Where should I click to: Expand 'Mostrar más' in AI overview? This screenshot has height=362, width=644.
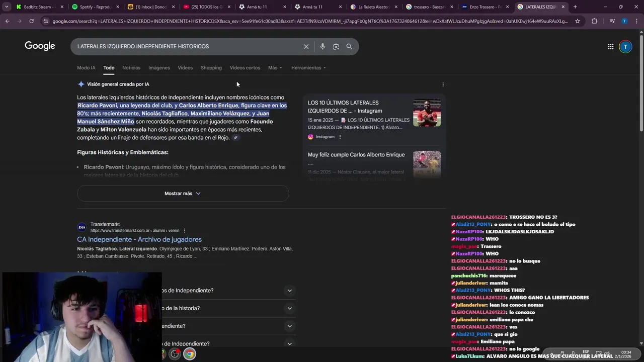183,194
